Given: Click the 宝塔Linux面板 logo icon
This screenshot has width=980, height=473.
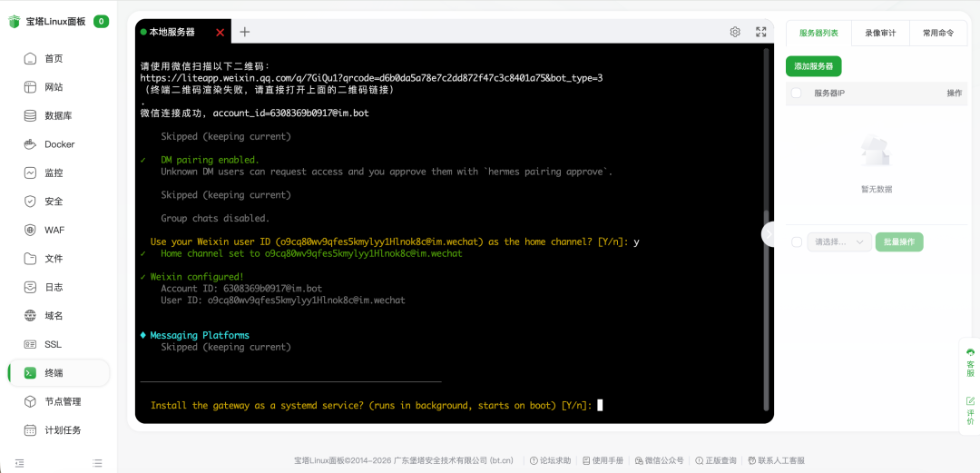Looking at the screenshot, I should tap(15, 22).
